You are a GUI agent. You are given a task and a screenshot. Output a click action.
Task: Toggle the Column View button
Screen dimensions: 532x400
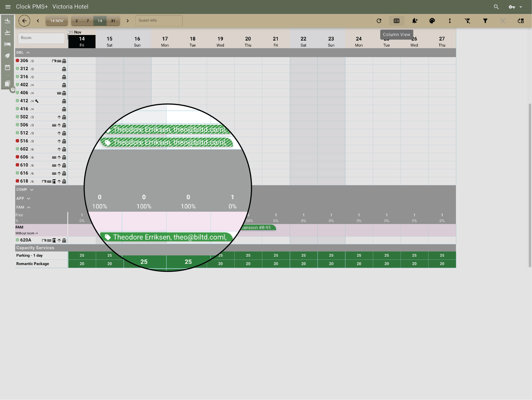click(396, 21)
